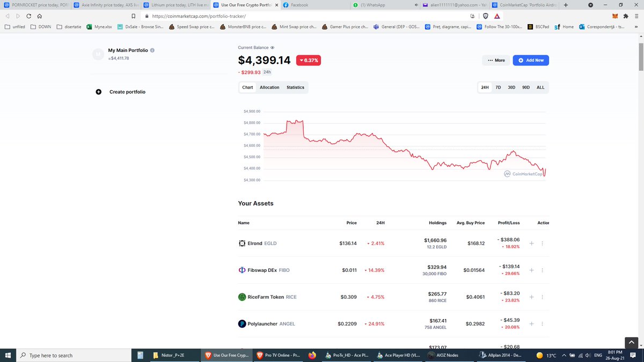644x362 pixels.
Task: Open the three-dot menu on the RiceFarm Token row
Action: tap(542, 297)
